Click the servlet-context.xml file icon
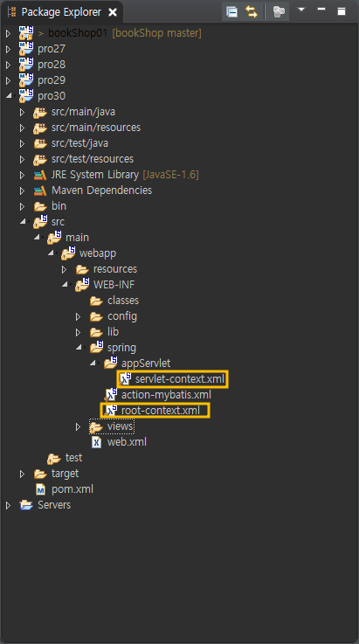 point(125,378)
